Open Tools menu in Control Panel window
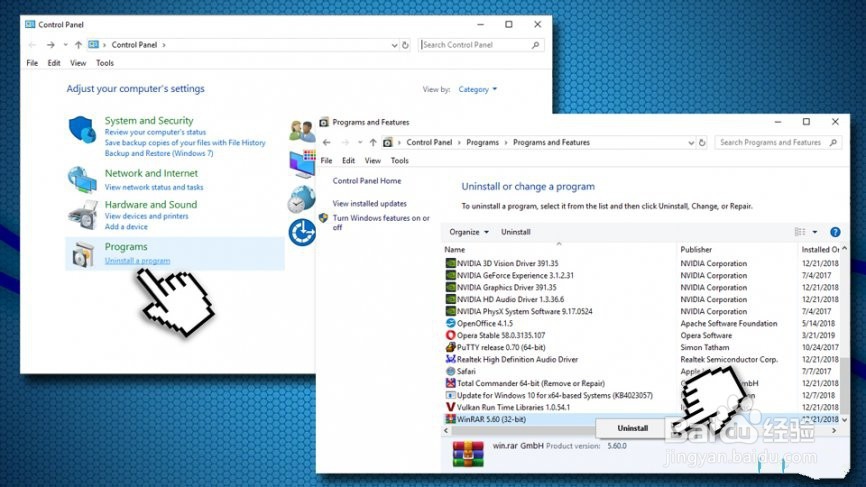This screenshot has height=487, width=866. pyautogui.click(x=104, y=63)
